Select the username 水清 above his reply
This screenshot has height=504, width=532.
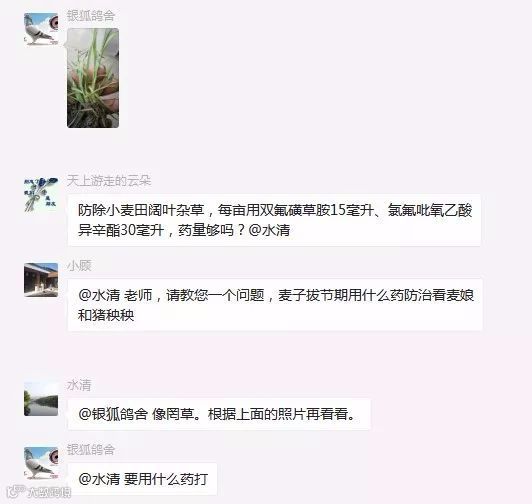click(x=79, y=385)
